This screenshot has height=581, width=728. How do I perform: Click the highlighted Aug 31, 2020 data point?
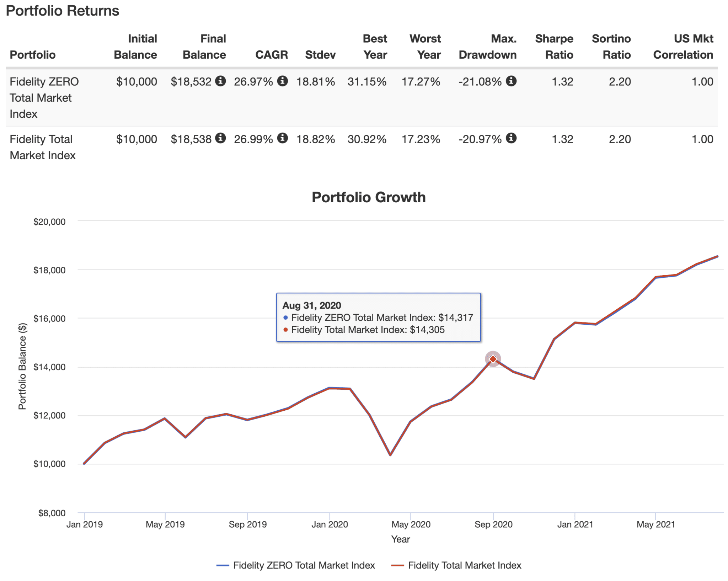coord(493,359)
